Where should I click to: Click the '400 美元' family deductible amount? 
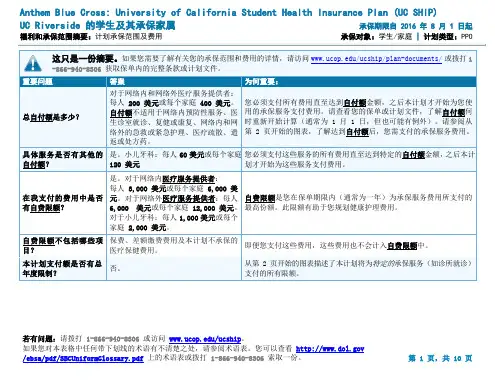pyautogui.click(x=215, y=103)
